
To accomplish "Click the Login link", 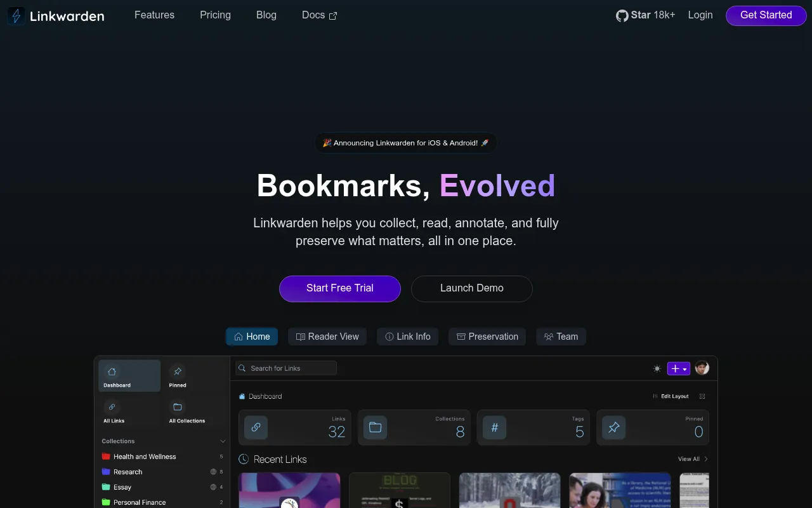I will (x=700, y=15).
